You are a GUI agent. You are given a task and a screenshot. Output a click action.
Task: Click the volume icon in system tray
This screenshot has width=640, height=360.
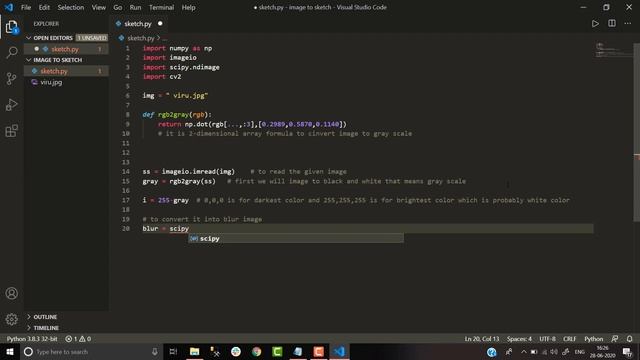click(554, 351)
